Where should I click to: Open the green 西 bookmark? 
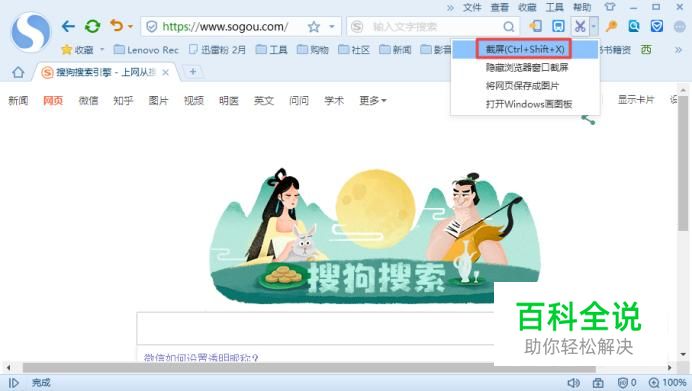[x=646, y=49]
